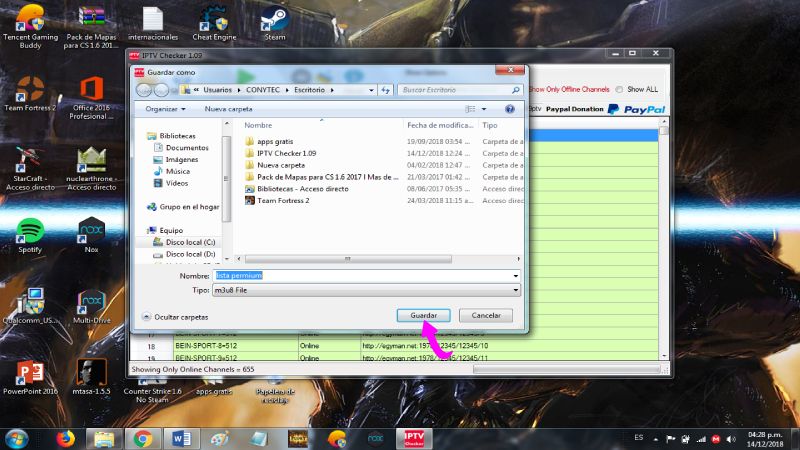This screenshot has width=800, height=450.
Task: Open Multi-Drive desktop shortcut
Action: (91, 306)
